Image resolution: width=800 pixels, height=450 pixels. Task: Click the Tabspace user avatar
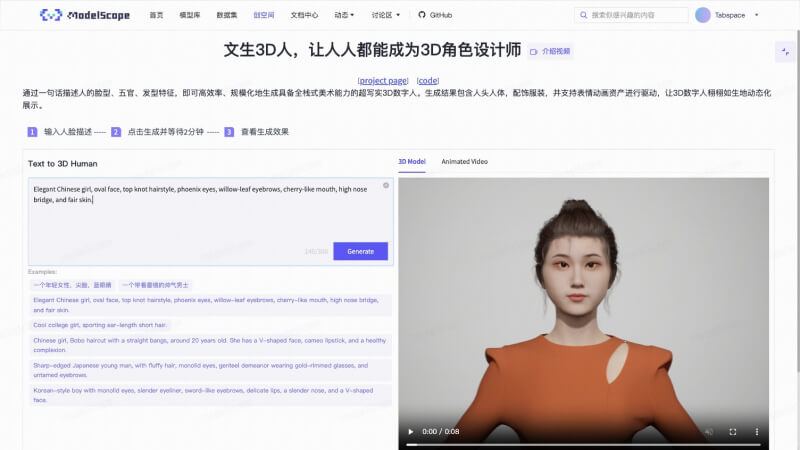click(x=703, y=15)
